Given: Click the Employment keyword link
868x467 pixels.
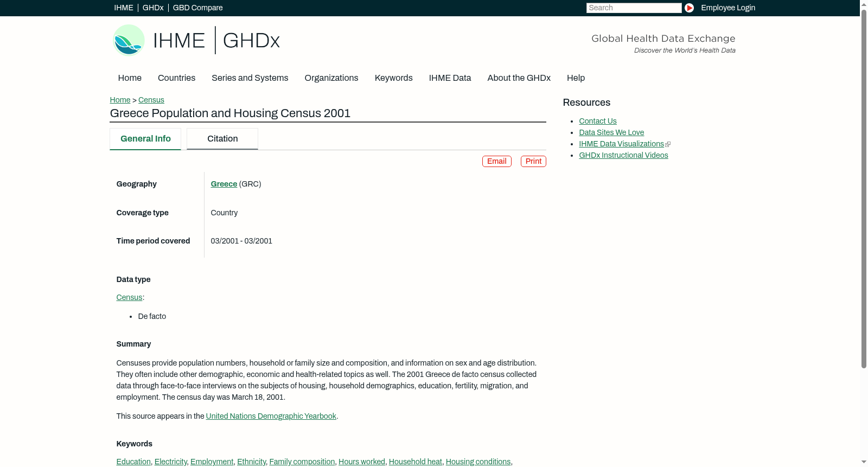Looking at the screenshot, I should [x=212, y=462].
